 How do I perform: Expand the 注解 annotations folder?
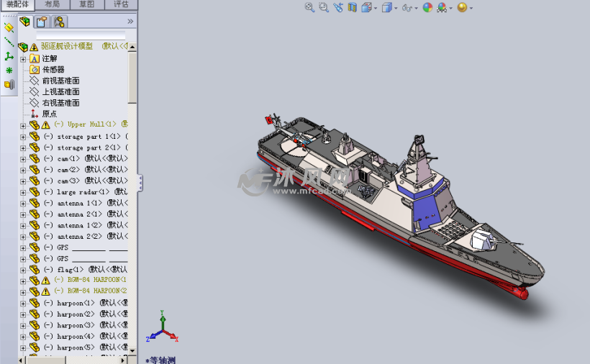pos(23,59)
